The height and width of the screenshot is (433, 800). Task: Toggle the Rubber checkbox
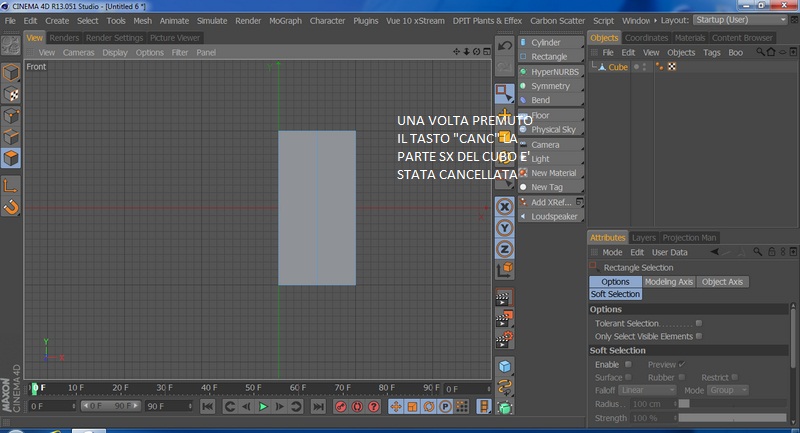coord(682,377)
